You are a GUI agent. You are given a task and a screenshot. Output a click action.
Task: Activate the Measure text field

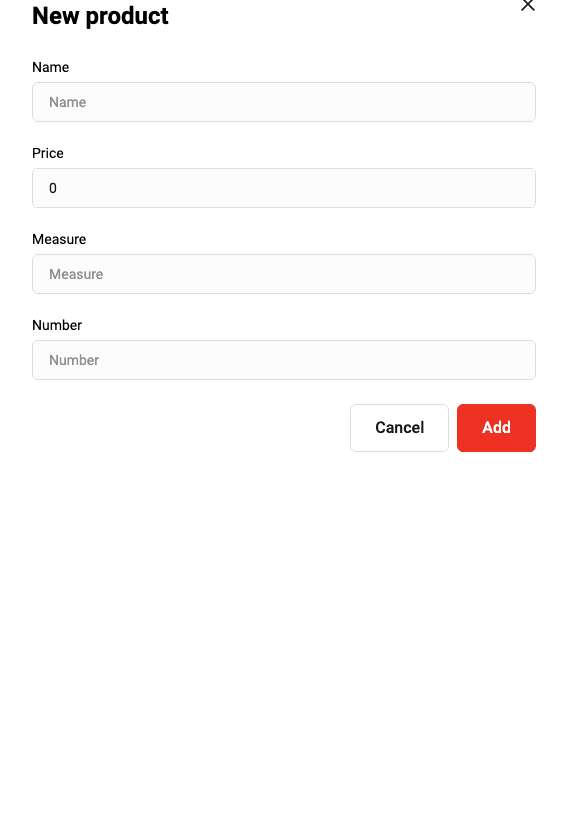(x=284, y=274)
